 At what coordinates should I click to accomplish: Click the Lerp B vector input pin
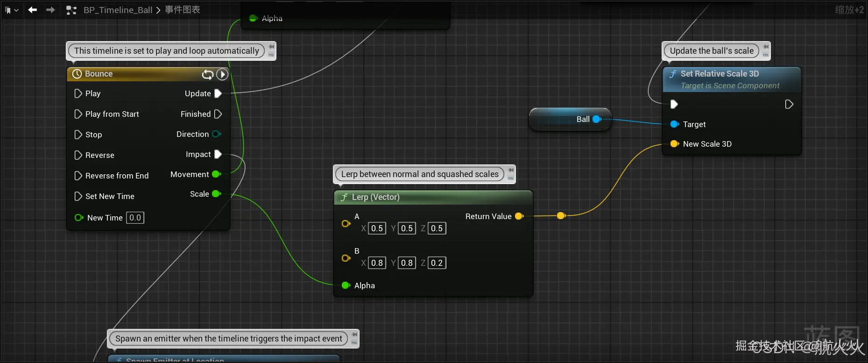tap(346, 258)
